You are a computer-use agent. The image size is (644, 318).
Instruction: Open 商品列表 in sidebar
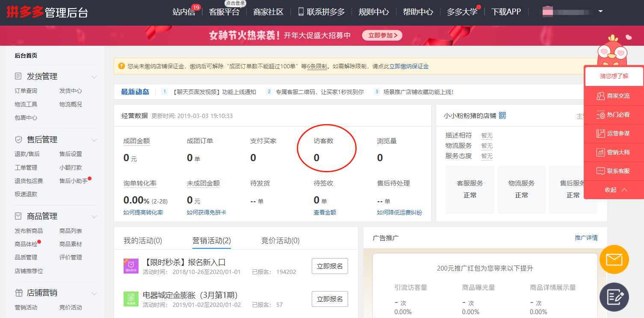(71, 231)
